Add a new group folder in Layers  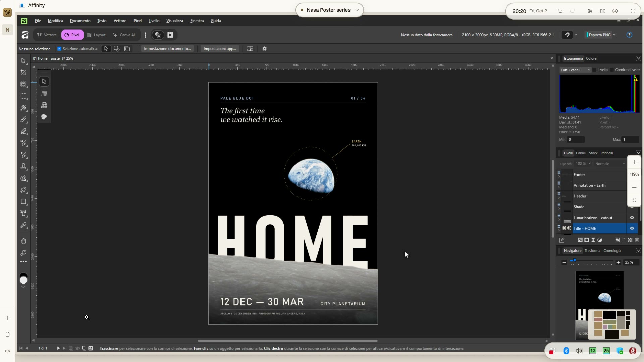(624, 240)
